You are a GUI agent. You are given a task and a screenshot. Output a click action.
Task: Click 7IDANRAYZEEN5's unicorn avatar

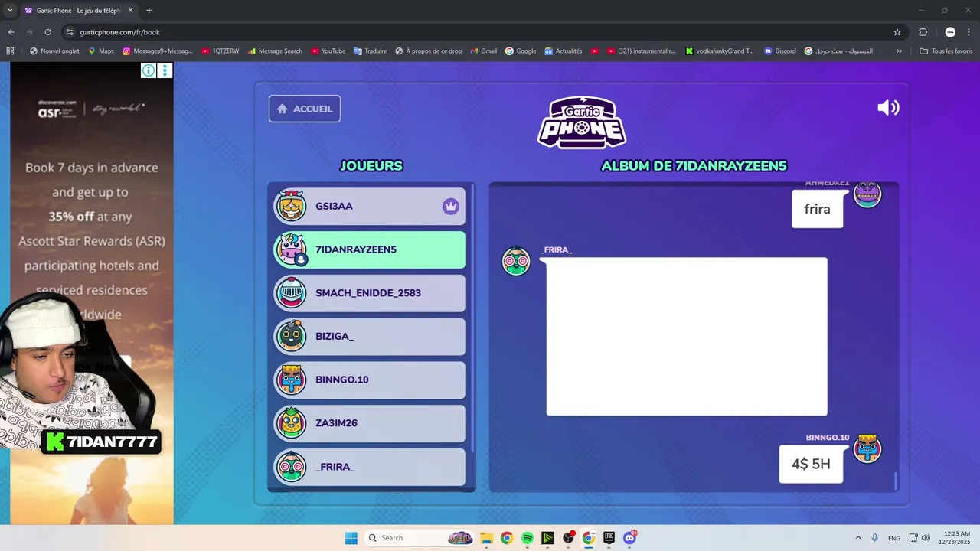tap(291, 249)
